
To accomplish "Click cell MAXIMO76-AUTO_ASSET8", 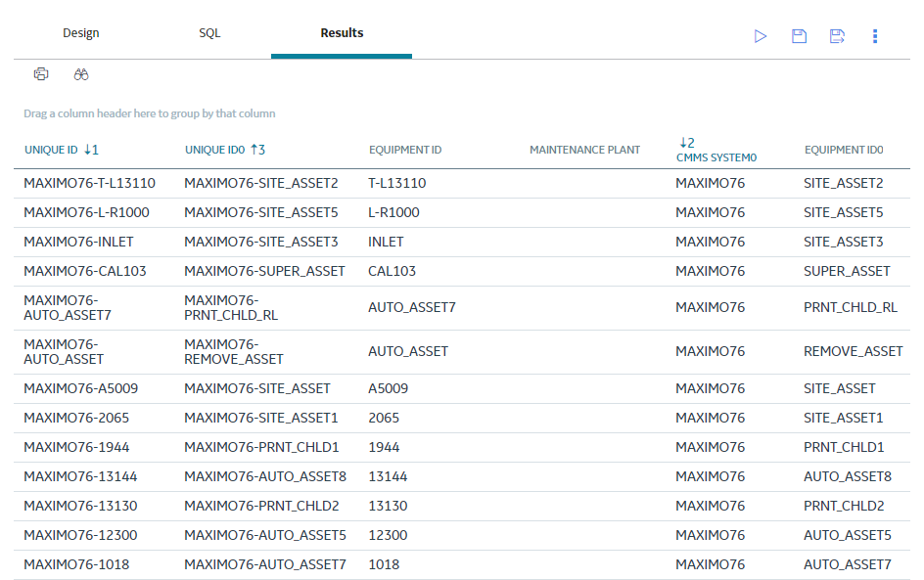I will point(265,477).
